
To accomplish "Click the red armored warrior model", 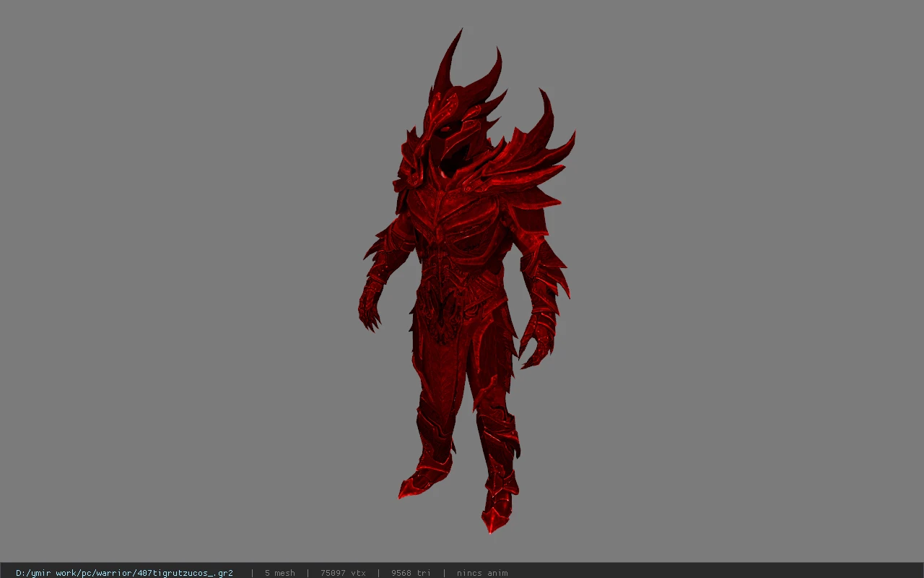I will (466, 282).
